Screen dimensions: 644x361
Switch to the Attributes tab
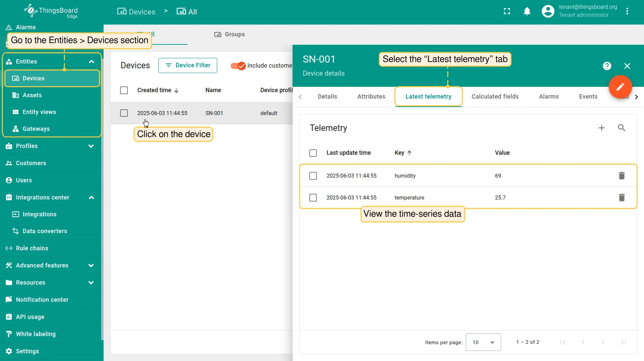click(x=371, y=97)
